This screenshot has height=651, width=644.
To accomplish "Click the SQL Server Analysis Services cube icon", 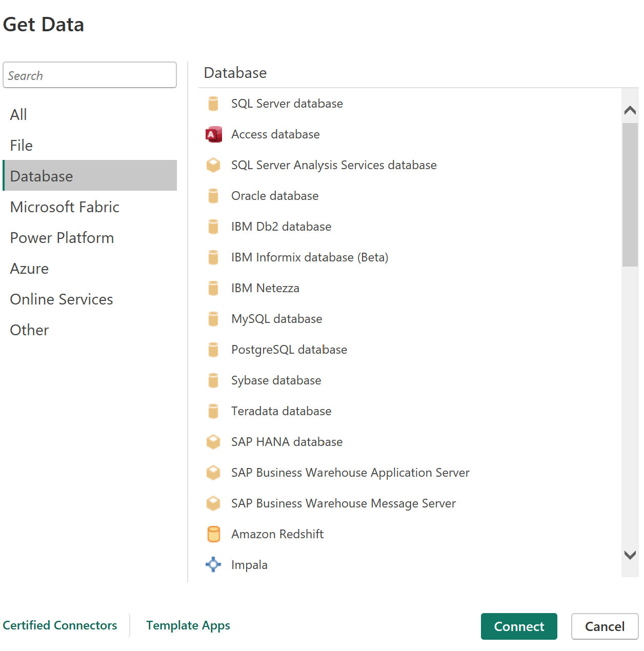I will [x=213, y=165].
